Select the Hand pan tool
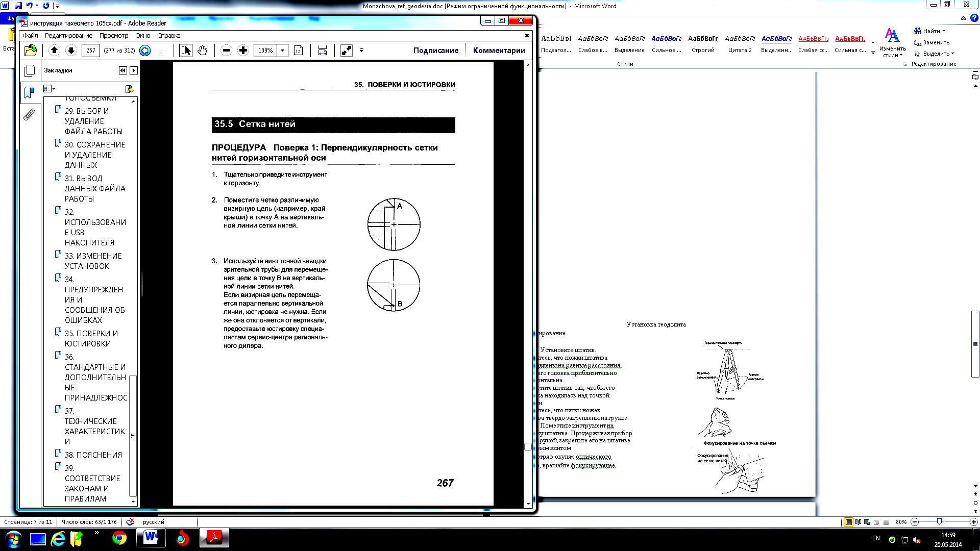 (203, 50)
